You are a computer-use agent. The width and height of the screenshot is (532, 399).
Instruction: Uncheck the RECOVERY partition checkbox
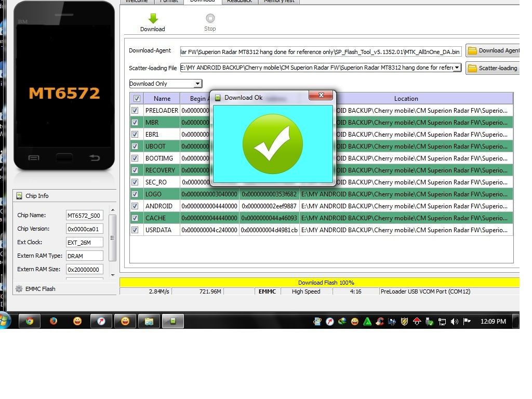[135, 170]
